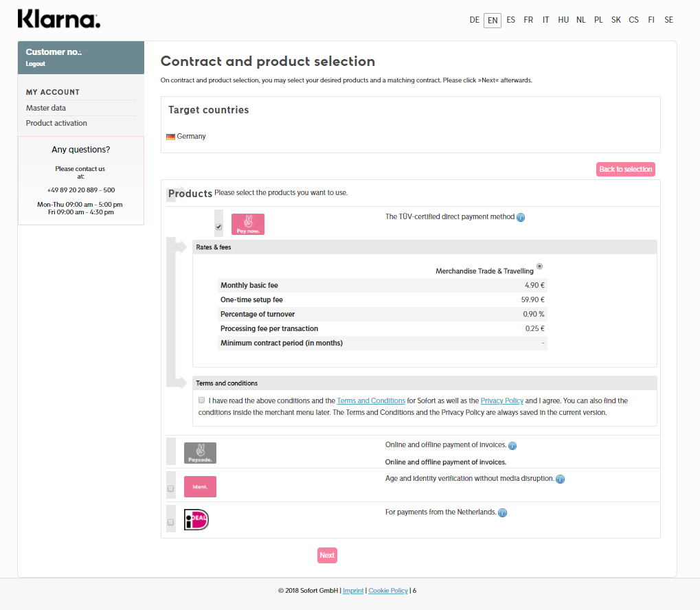The width and height of the screenshot is (700, 610).
Task: Click the Logout link
Action: click(x=35, y=64)
